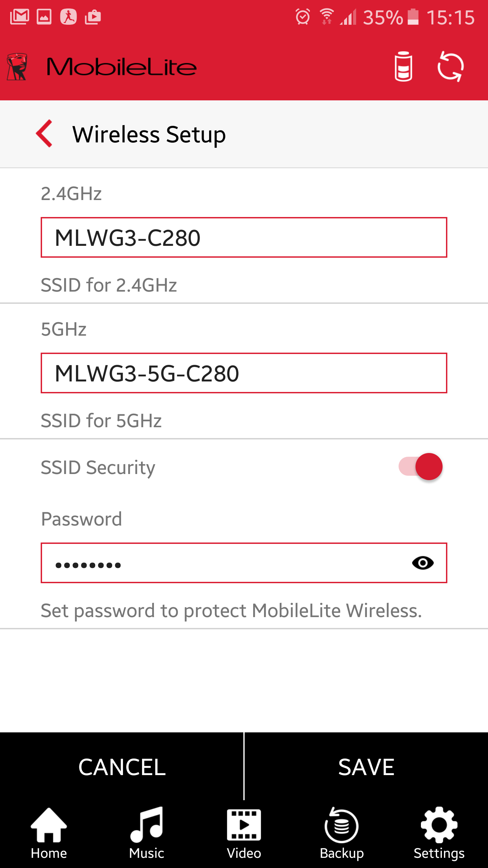Go to the Backup tab
The width and height of the screenshot is (488, 868).
click(342, 834)
